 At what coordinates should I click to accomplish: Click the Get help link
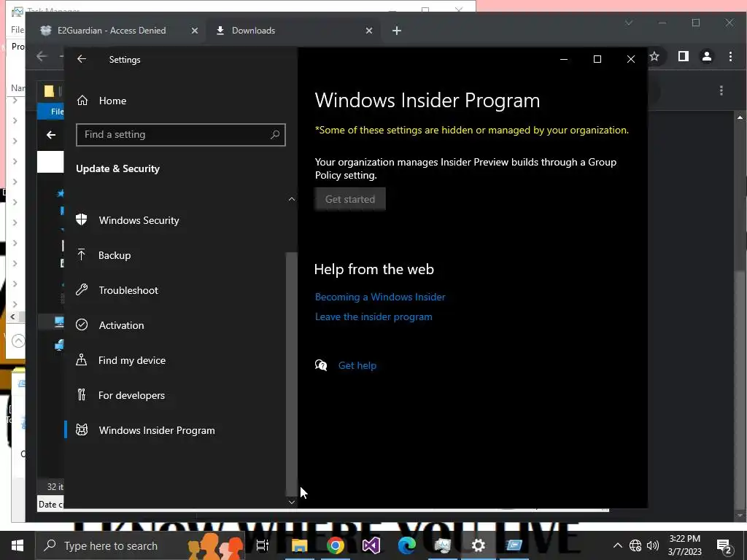pos(357,365)
